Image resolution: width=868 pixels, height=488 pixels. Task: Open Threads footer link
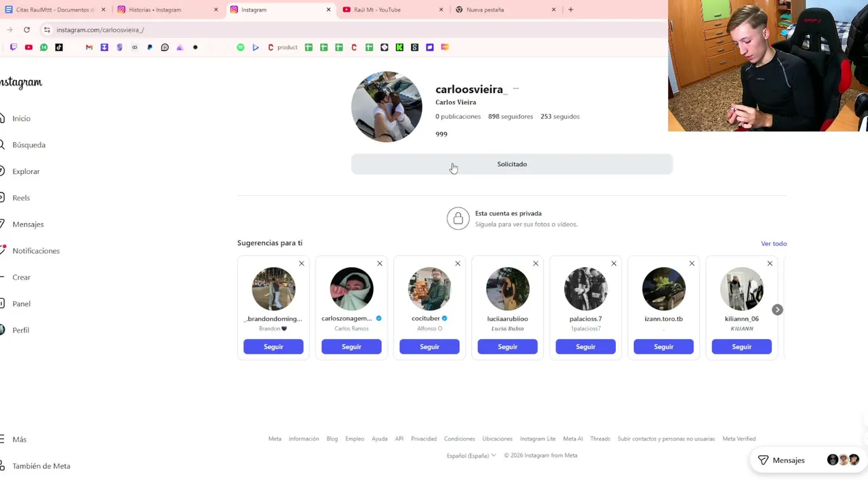(x=600, y=439)
